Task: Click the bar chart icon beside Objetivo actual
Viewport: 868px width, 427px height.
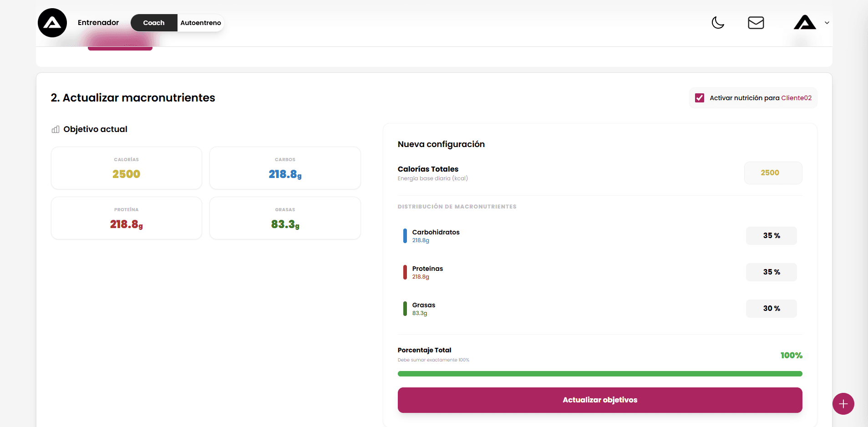Action: click(56, 130)
